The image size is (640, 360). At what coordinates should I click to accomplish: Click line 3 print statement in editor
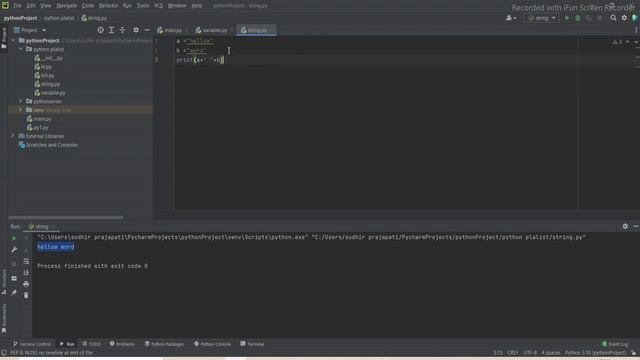coord(200,60)
